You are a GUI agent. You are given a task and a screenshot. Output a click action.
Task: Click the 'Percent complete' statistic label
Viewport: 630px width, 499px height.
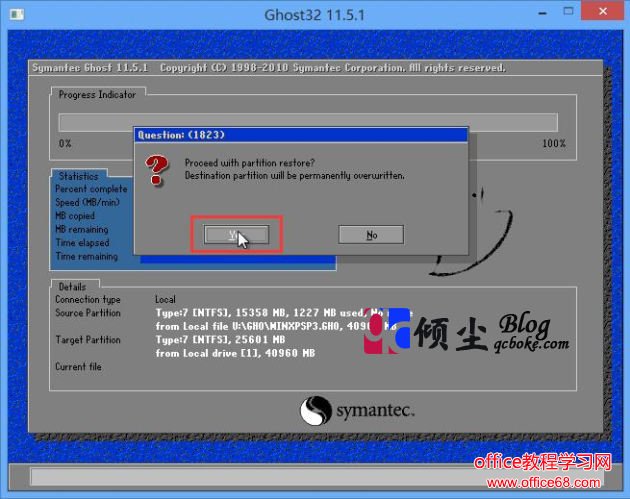pyautogui.click(x=91, y=189)
